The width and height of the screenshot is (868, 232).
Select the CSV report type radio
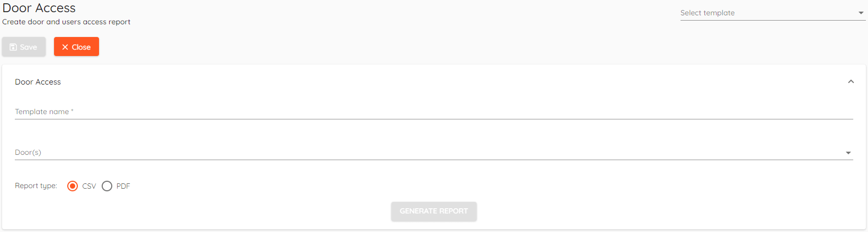(x=73, y=186)
